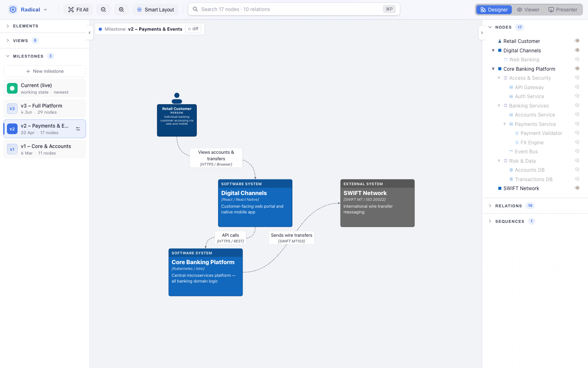Expand the Sequences section
This screenshot has width=588, height=368.
[535, 221]
